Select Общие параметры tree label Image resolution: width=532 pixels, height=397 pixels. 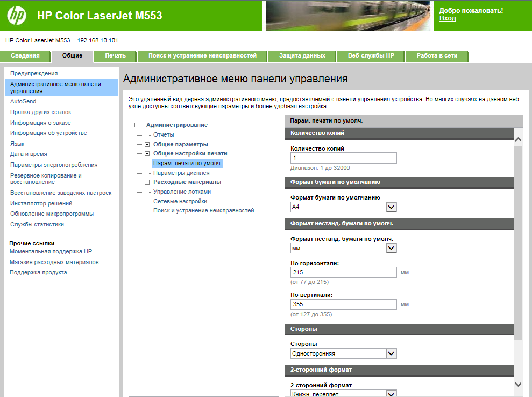181,145
